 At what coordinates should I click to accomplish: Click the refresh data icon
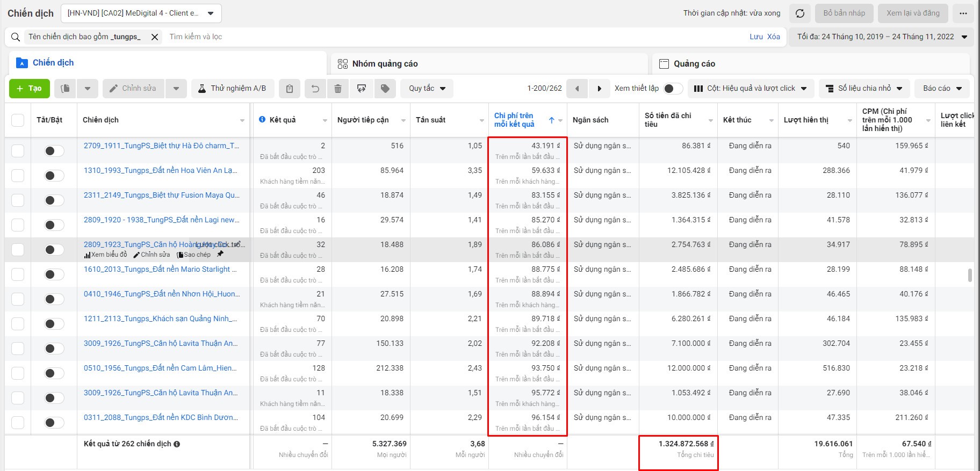[x=800, y=13]
